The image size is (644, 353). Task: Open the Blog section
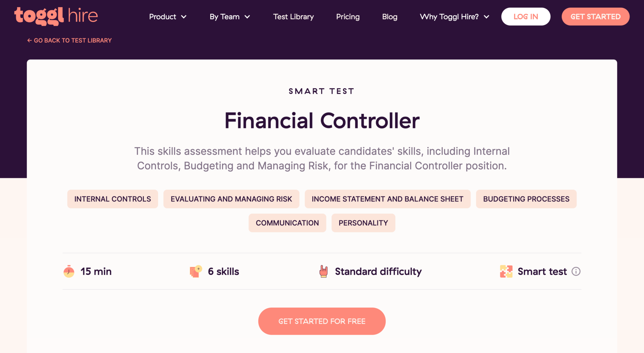pyautogui.click(x=390, y=17)
